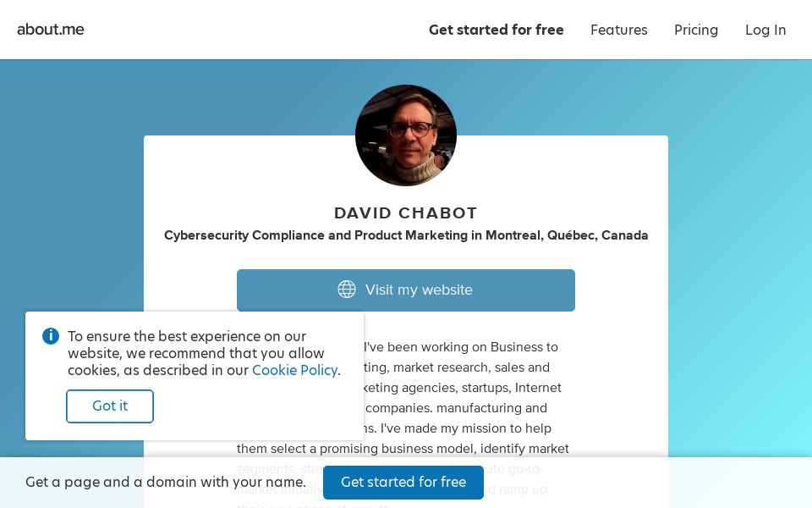
Task: Dismiss the cookie notice with 'Got it'
Action: pyautogui.click(x=110, y=406)
